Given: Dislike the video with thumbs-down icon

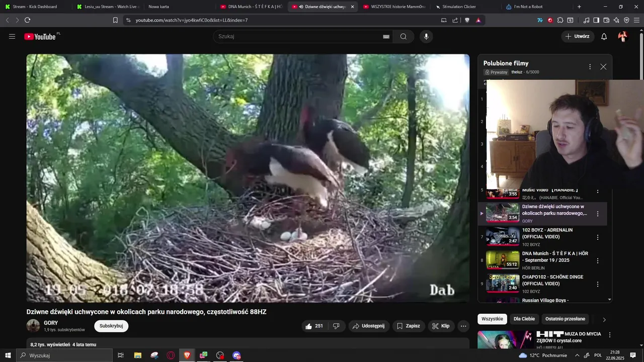Looking at the screenshot, I should tap(336, 326).
